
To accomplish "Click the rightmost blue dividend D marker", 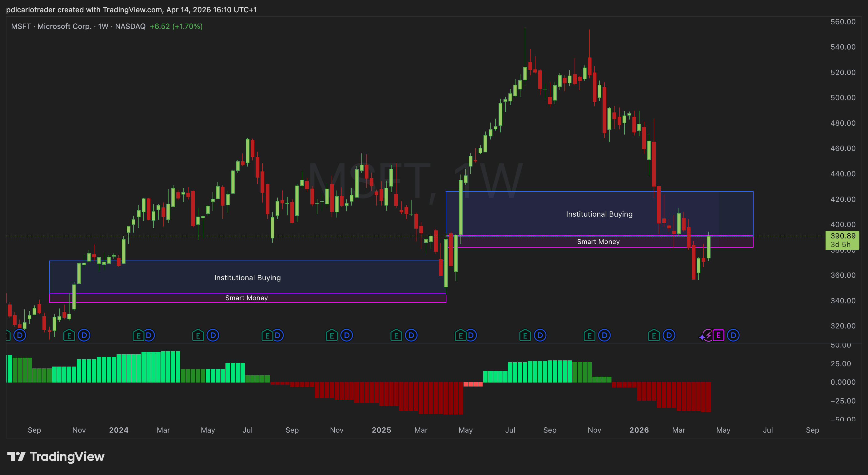I will (x=733, y=335).
